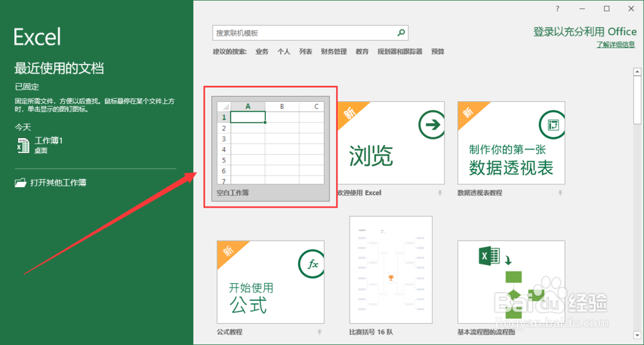Open the 浏览 welcome tour template

click(391, 143)
